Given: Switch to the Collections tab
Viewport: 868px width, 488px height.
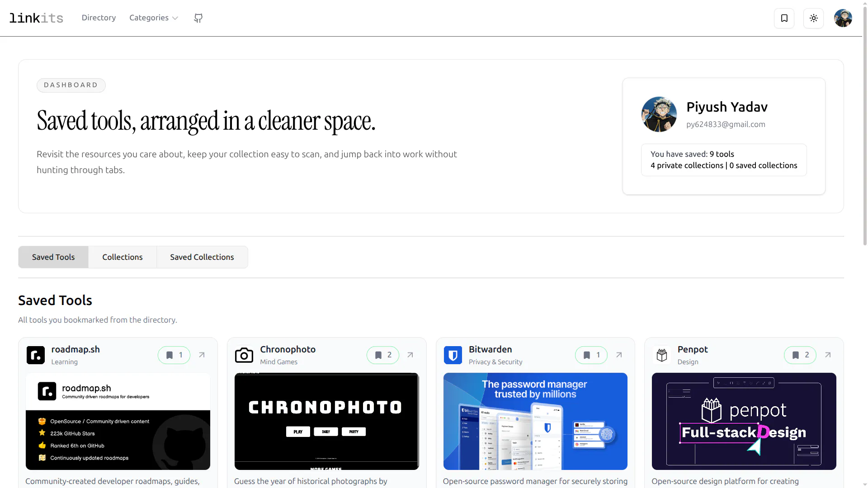Looking at the screenshot, I should [x=123, y=257].
